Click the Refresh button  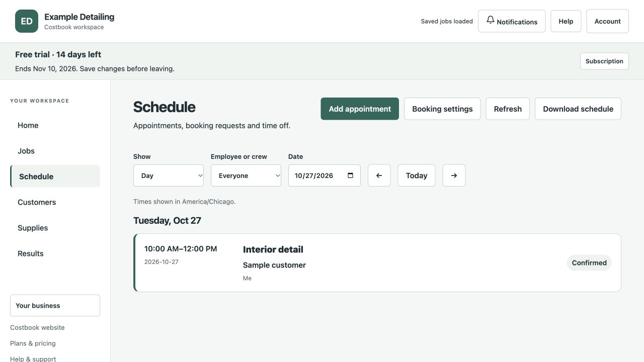click(x=508, y=109)
